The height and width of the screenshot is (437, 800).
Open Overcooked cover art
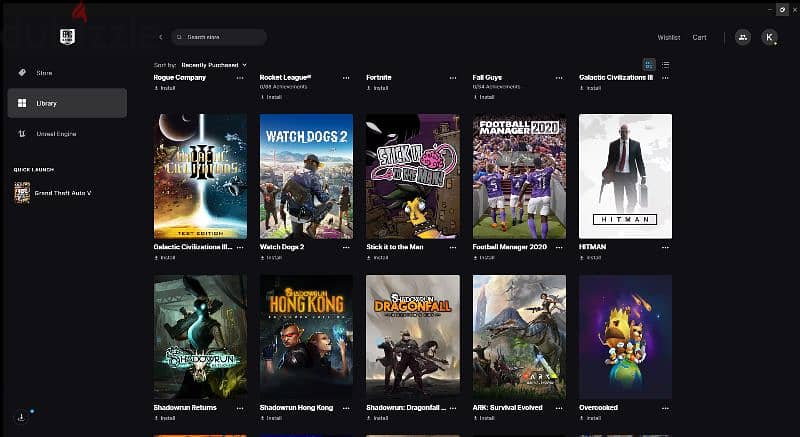tap(626, 337)
